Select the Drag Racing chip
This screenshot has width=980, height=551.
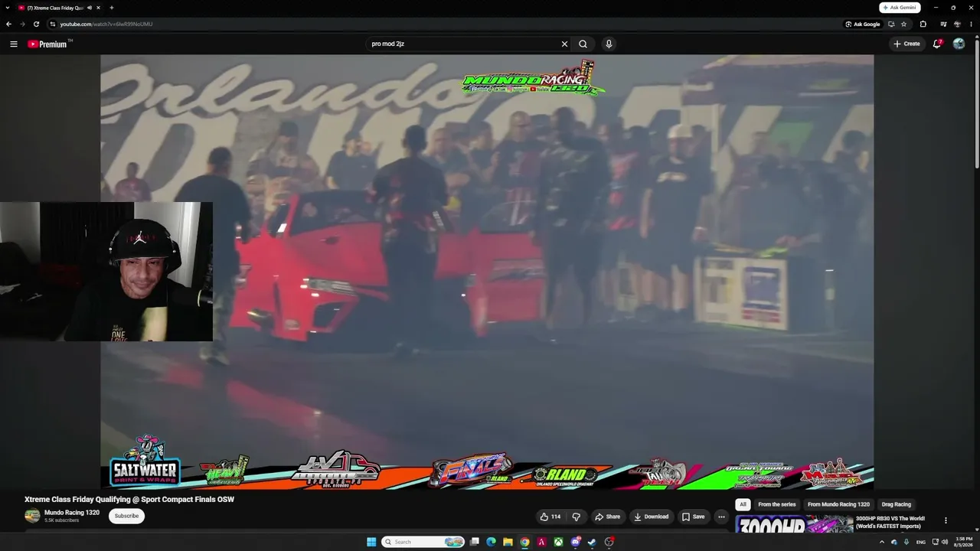(x=897, y=504)
